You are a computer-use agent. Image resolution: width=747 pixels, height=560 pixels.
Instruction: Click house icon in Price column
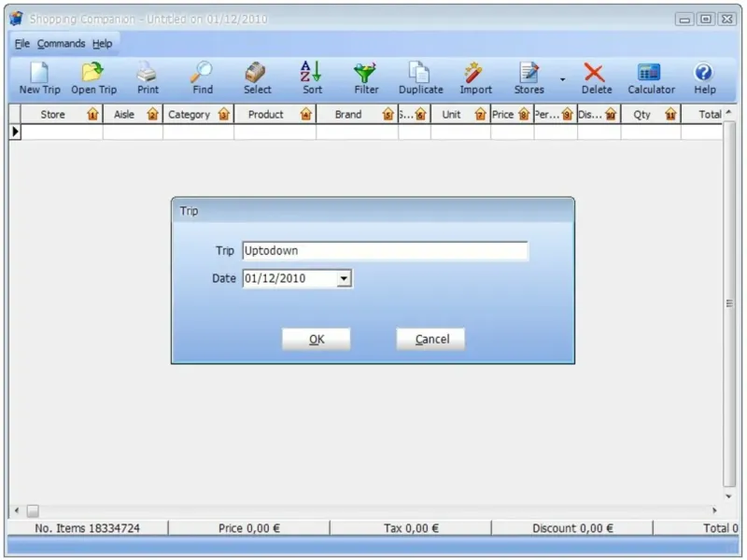524,114
